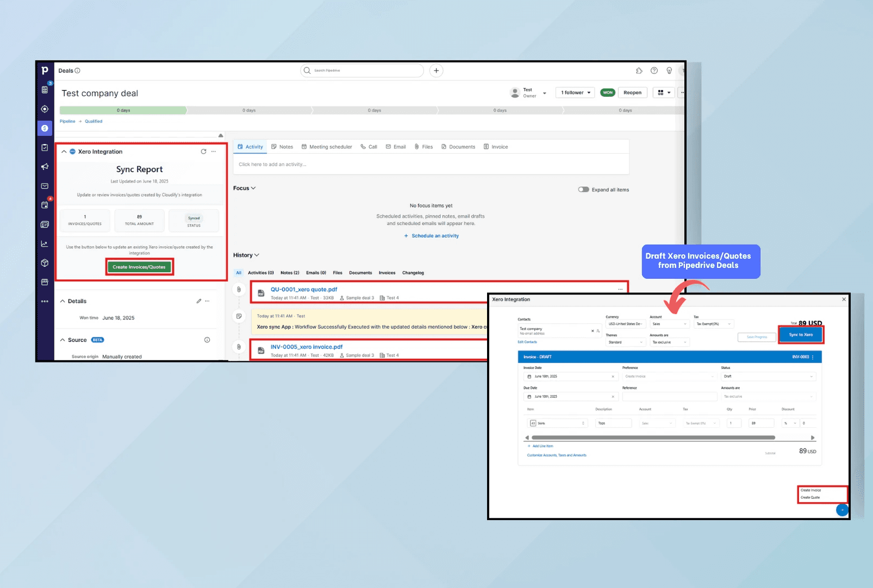Clear the Invoice Date field

point(613,377)
